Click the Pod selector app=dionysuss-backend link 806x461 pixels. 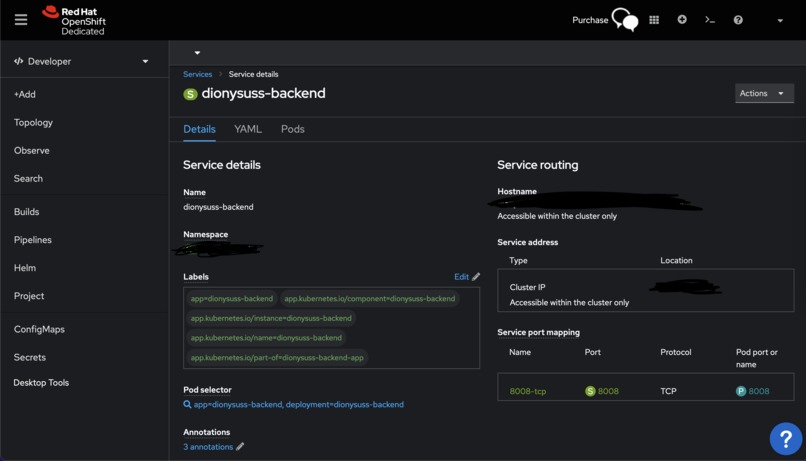(x=299, y=404)
